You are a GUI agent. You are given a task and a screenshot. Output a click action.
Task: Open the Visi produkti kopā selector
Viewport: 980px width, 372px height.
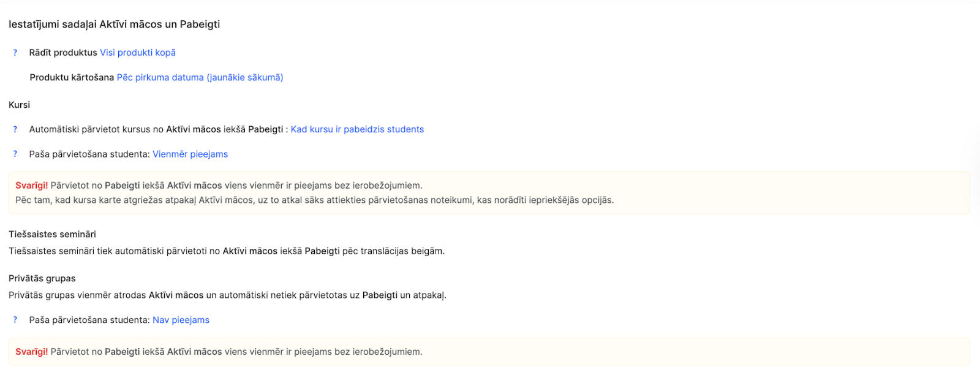138,53
